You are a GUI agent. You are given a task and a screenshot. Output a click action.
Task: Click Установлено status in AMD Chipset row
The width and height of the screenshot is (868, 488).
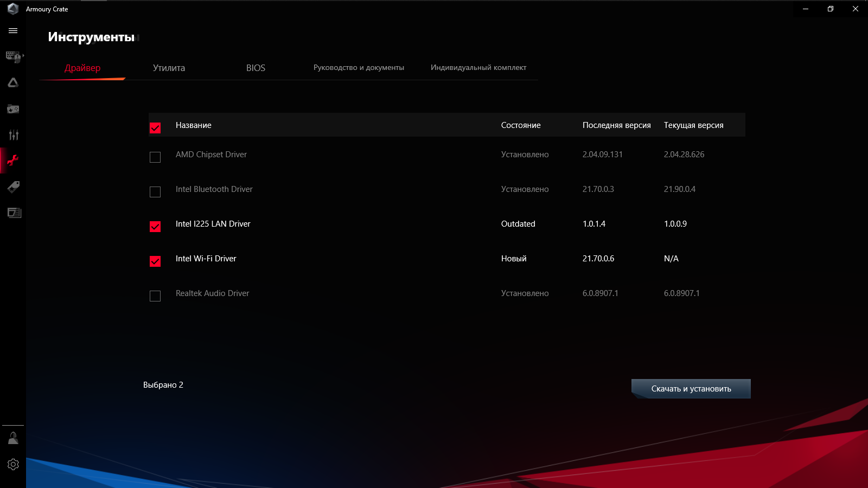click(525, 155)
